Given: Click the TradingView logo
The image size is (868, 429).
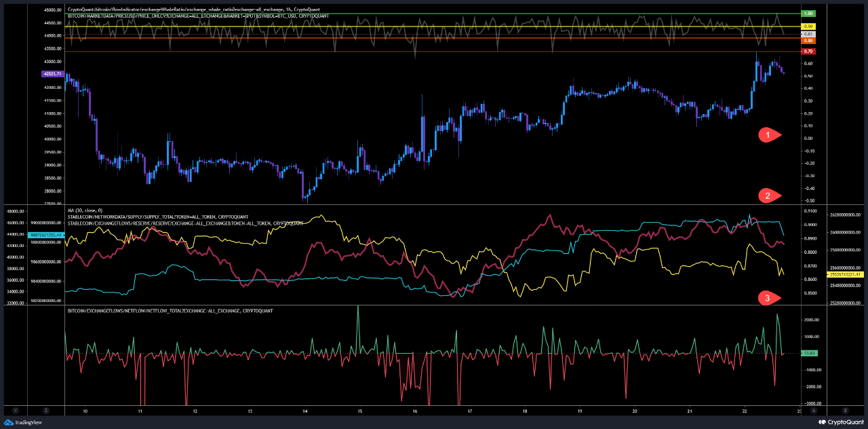Looking at the screenshot, I should [x=23, y=422].
